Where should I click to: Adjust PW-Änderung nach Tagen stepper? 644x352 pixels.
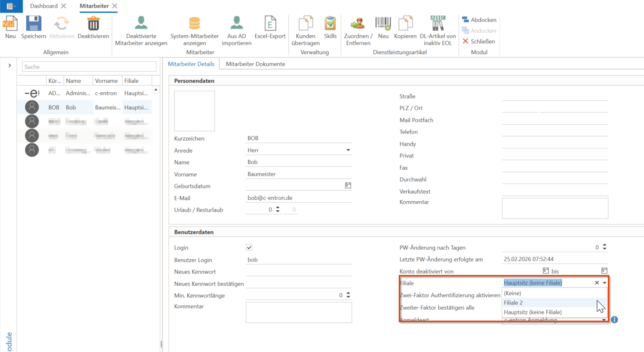click(x=604, y=247)
